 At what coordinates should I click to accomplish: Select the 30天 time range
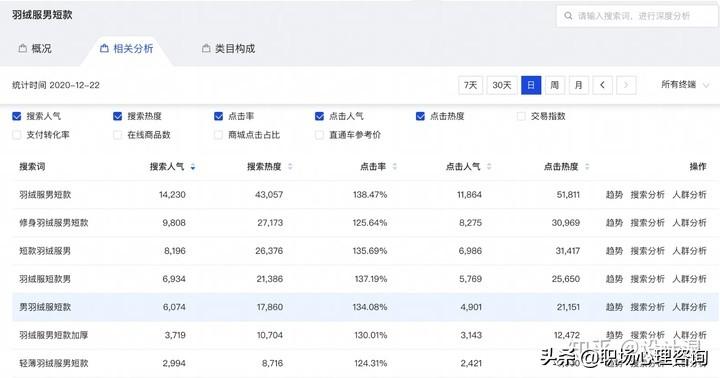coord(502,85)
